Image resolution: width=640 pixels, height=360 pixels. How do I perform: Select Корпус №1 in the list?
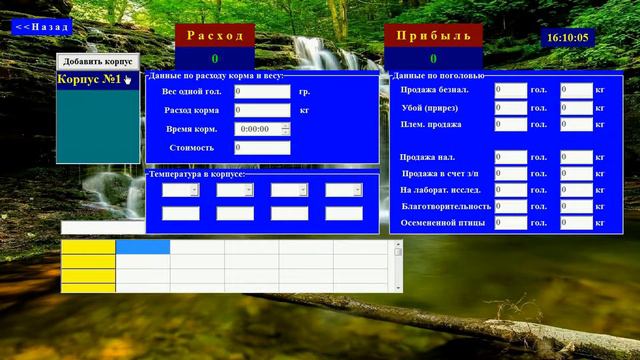click(x=98, y=80)
